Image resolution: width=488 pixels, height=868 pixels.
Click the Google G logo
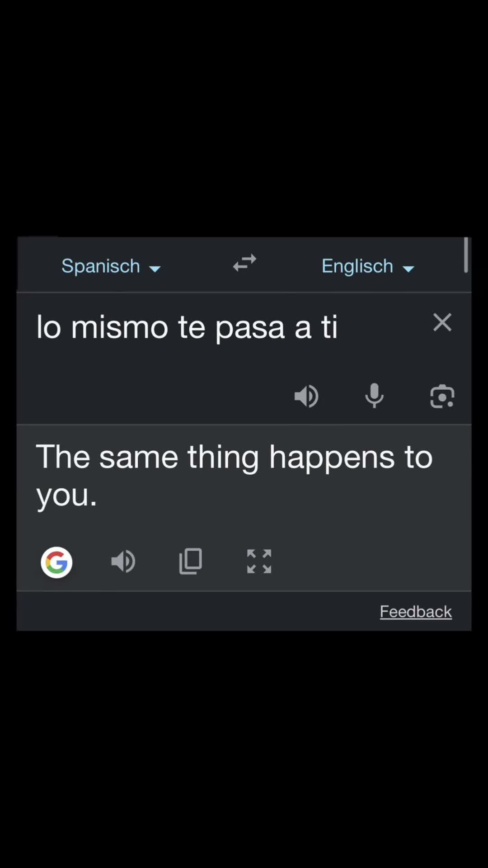click(56, 562)
